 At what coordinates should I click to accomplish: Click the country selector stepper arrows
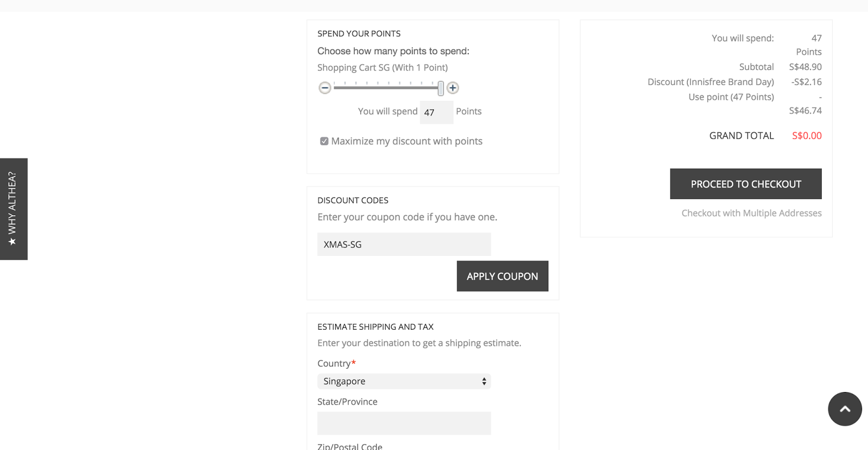483,381
